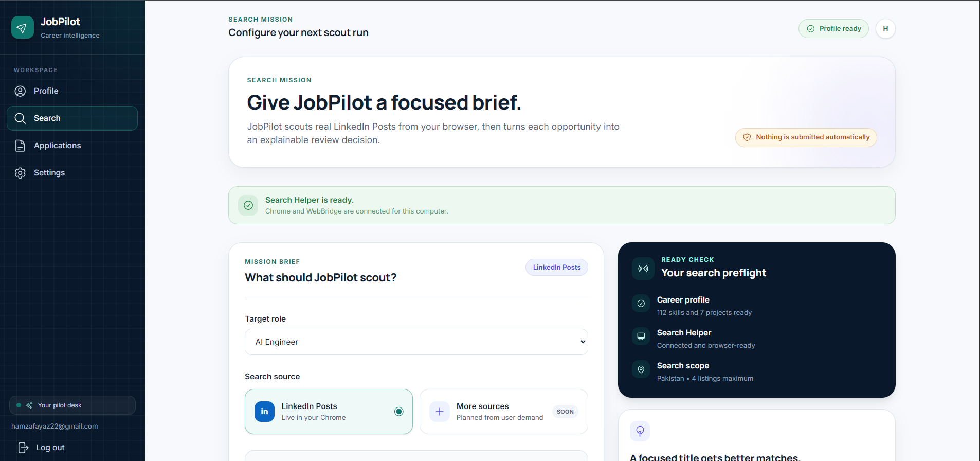Click the Search scope location pin icon

(641, 369)
